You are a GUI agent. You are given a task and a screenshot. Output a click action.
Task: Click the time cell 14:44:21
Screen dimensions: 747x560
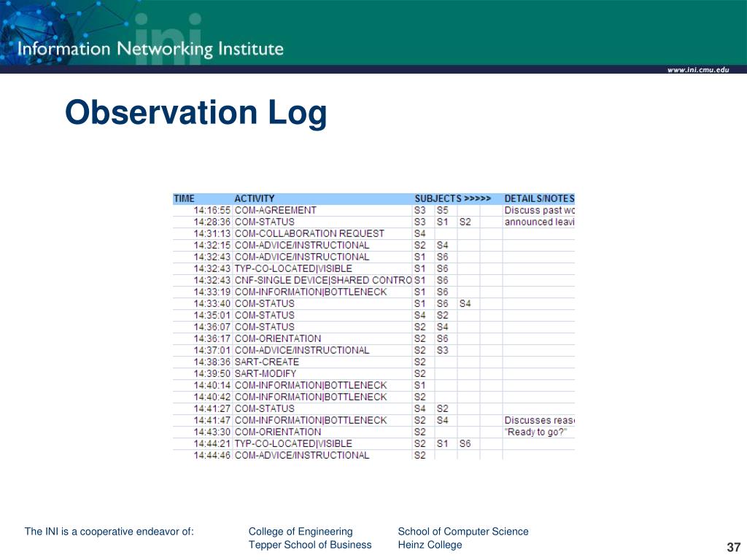212,444
